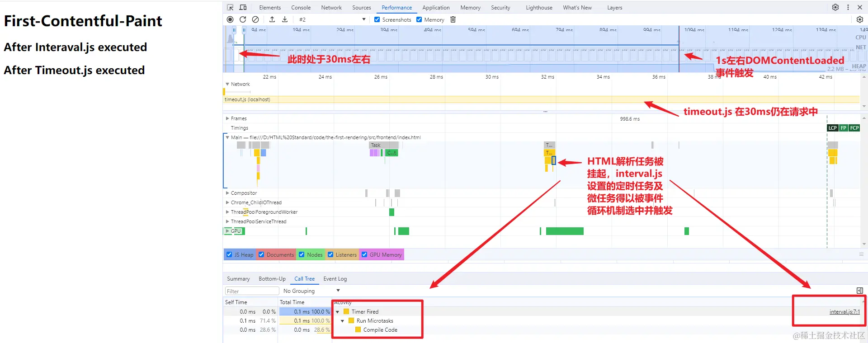The image size is (868, 343).
Task: Switch to the Event Log tab
Action: [335, 279]
